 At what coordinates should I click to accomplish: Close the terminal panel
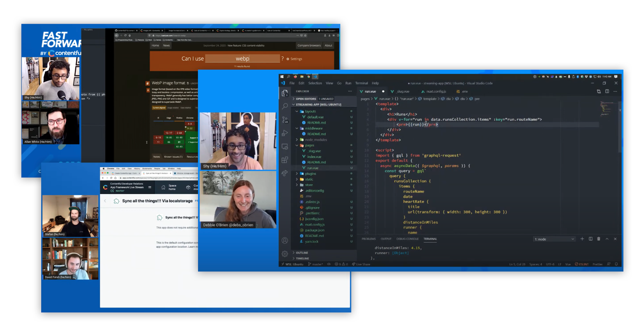tap(615, 239)
